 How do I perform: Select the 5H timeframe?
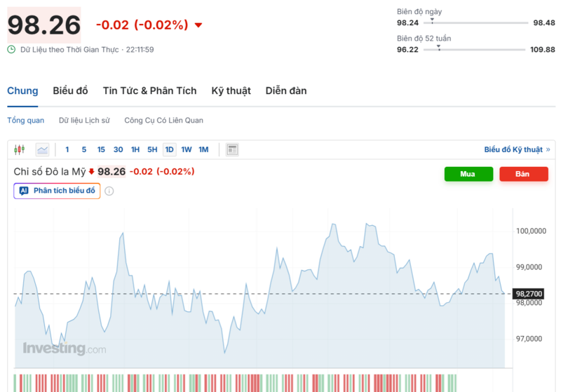click(152, 149)
